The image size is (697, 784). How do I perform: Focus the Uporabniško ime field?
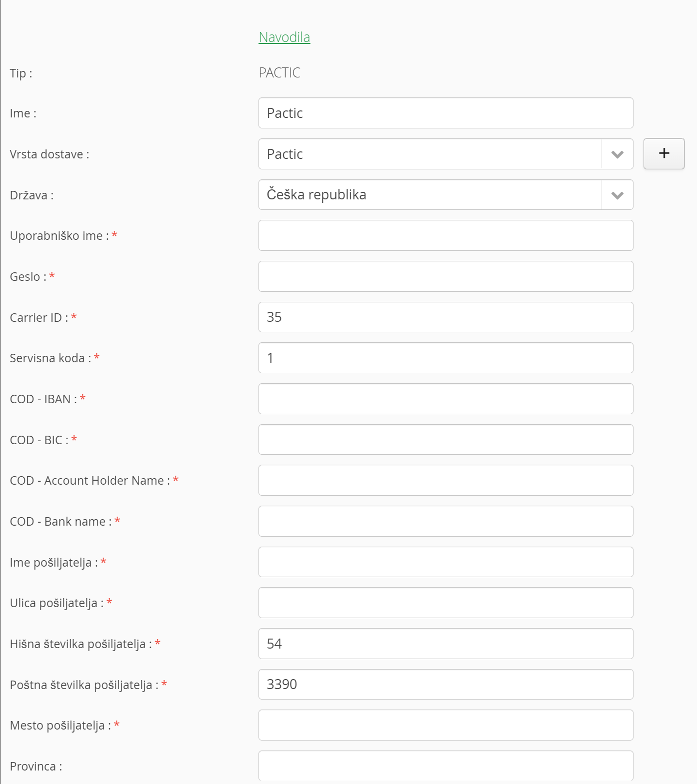point(445,235)
